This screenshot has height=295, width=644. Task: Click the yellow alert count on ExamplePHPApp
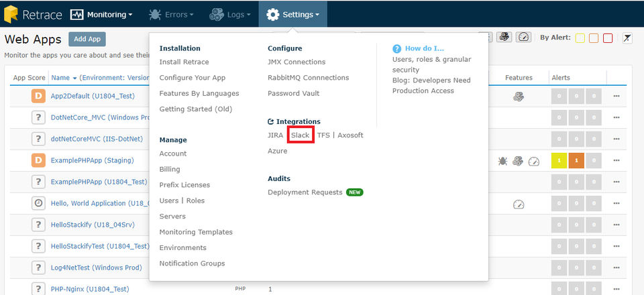point(558,161)
